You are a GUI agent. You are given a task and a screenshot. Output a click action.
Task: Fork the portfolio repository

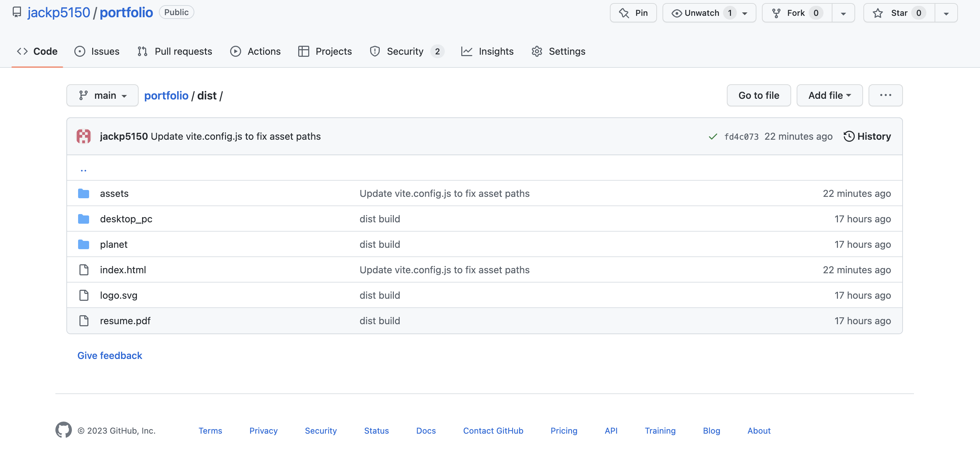click(797, 13)
